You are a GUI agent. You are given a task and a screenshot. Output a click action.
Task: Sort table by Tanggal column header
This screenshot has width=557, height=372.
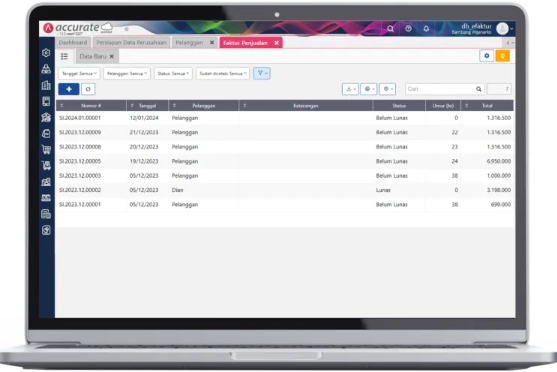(x=147, y=106)
